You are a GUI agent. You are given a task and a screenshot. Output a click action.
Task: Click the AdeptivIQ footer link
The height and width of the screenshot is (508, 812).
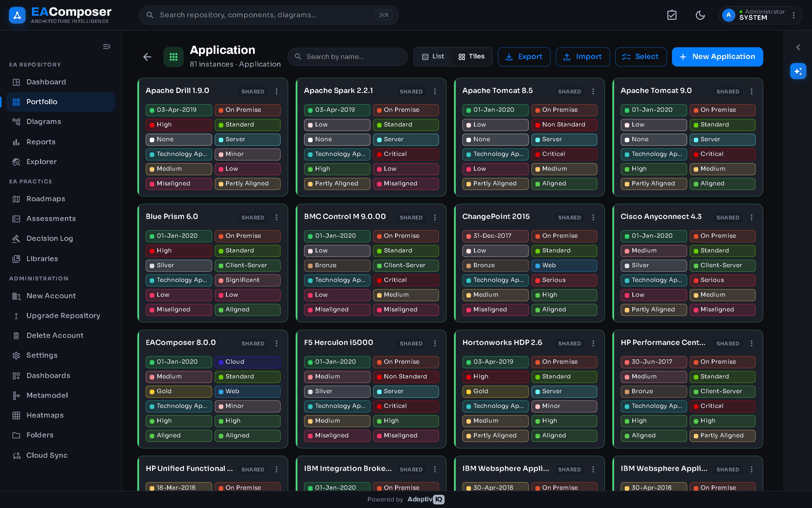click(426, 499)
